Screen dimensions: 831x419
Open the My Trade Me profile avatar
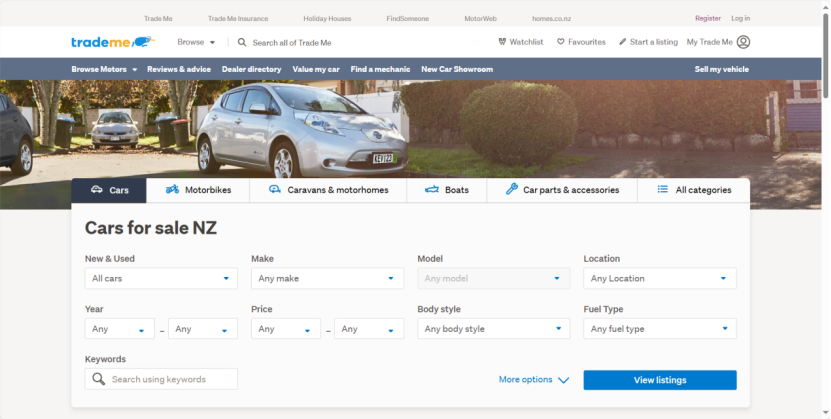coord(743,42)
